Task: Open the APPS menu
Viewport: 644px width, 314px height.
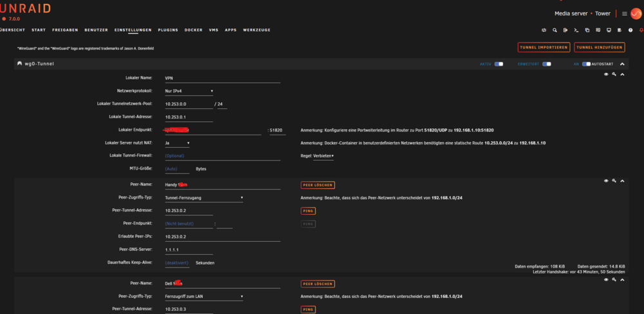Action: click(x=231, y=30)
